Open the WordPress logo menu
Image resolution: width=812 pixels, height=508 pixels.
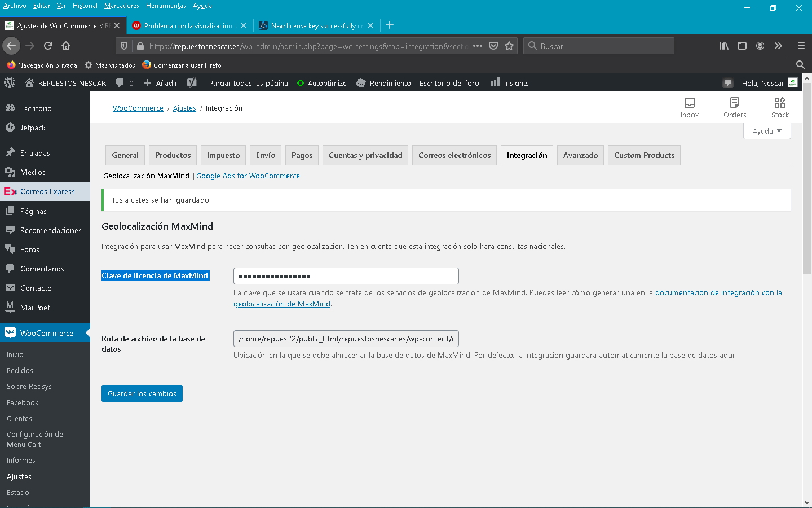point(10,82)
